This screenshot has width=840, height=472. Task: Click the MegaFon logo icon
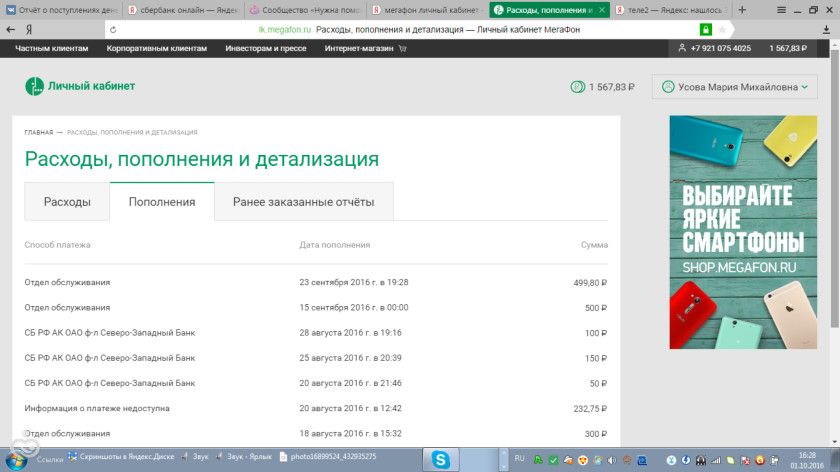(34, 86)
